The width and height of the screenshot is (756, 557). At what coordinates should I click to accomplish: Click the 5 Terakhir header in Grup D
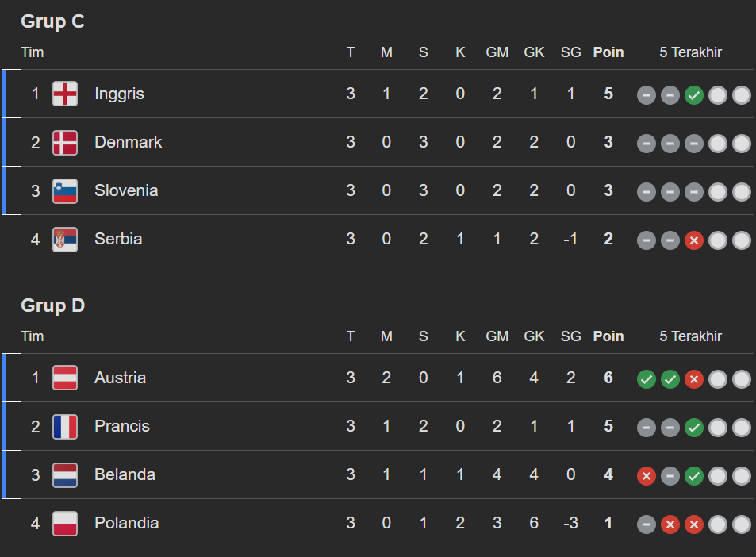coord(690,336)
